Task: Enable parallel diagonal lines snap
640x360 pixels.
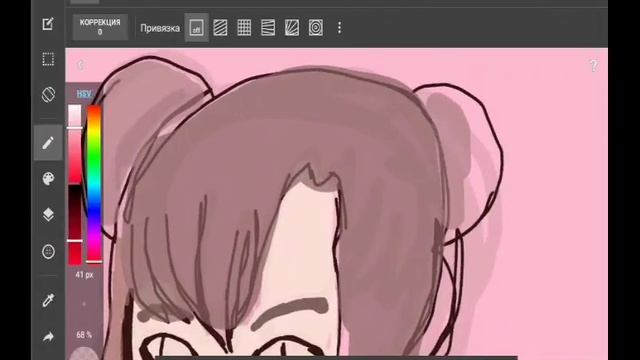Action: click(220, 28)
